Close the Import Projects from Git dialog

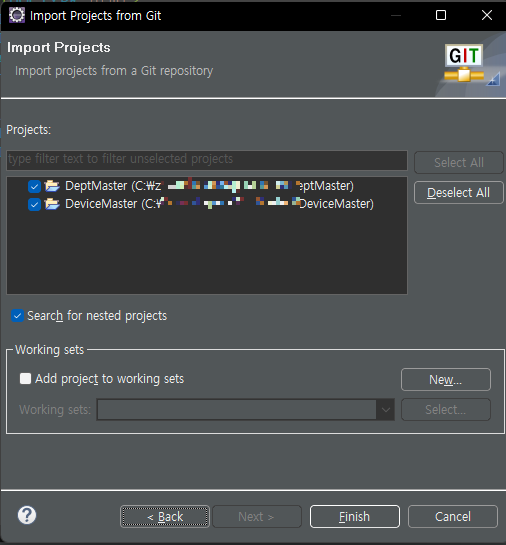tap(487, 15)
